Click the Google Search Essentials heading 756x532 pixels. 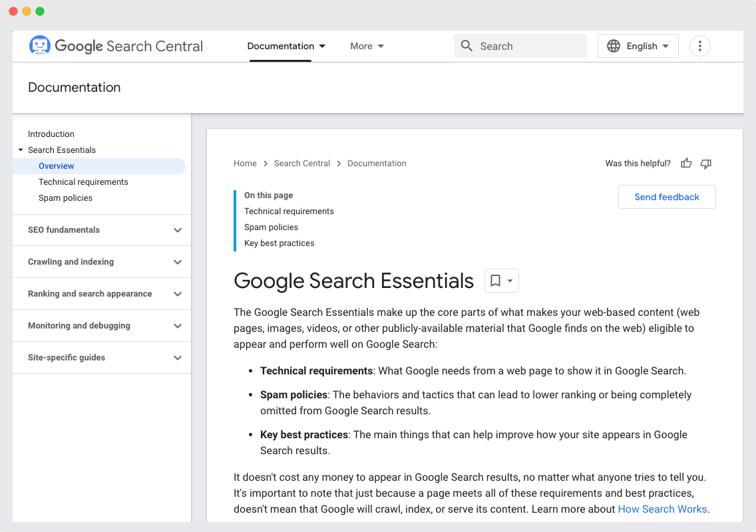pyautogui.click(x=353, y=281)
